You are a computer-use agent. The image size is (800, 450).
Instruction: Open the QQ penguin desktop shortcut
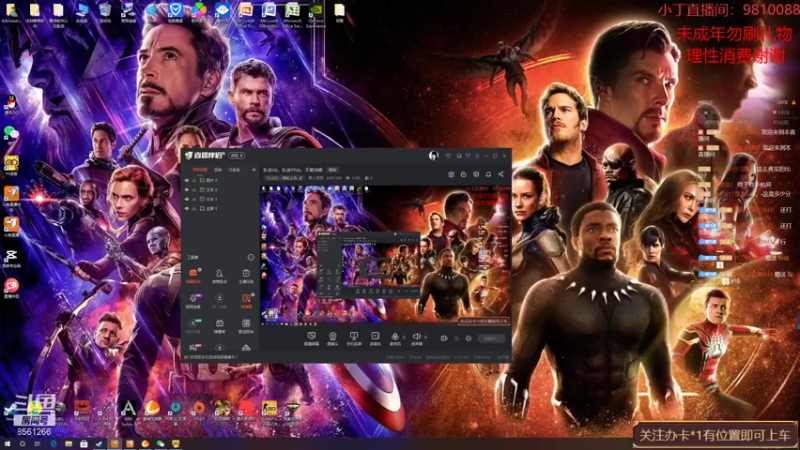tap(11, 105)
